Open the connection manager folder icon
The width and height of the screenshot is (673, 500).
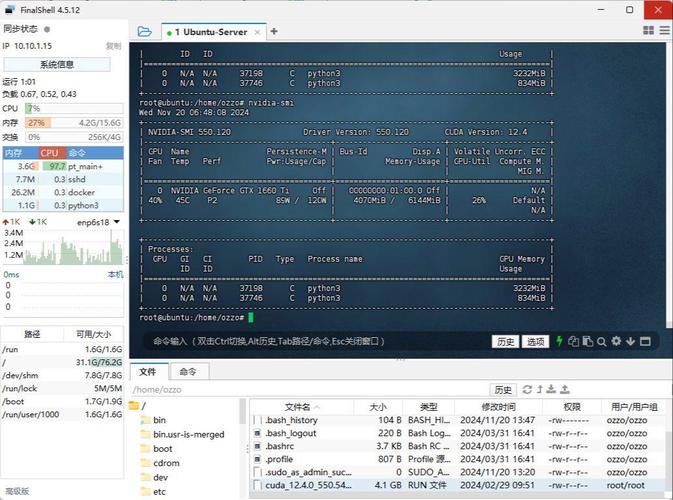point(145,32)
